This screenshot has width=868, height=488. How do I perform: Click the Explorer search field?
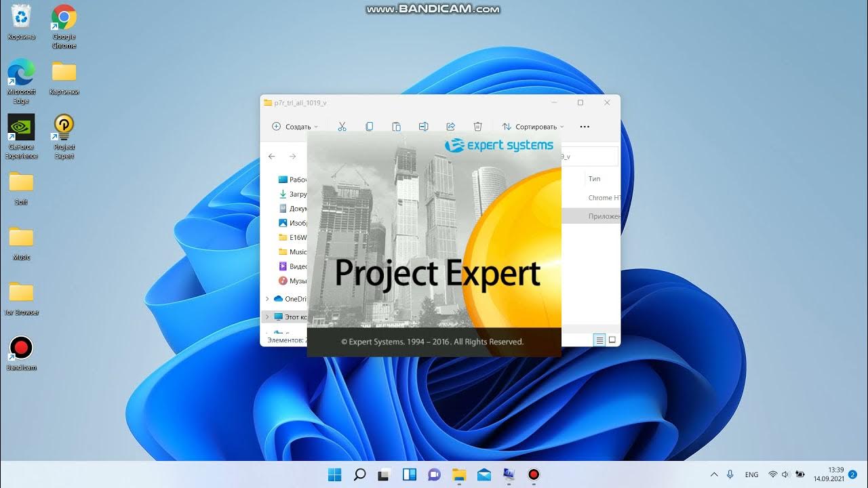(x=590, y=157)
